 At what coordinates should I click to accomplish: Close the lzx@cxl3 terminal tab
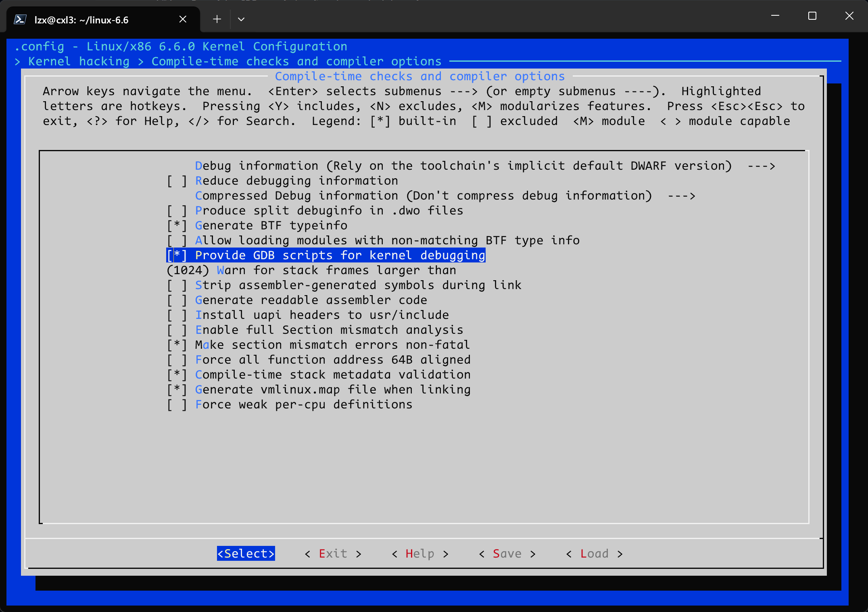click(x=183, y=19)
